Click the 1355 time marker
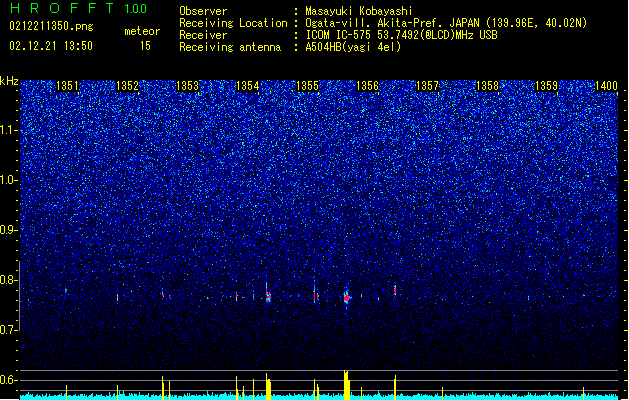Viewport: 629px width, 400px height. click(307, 86)
